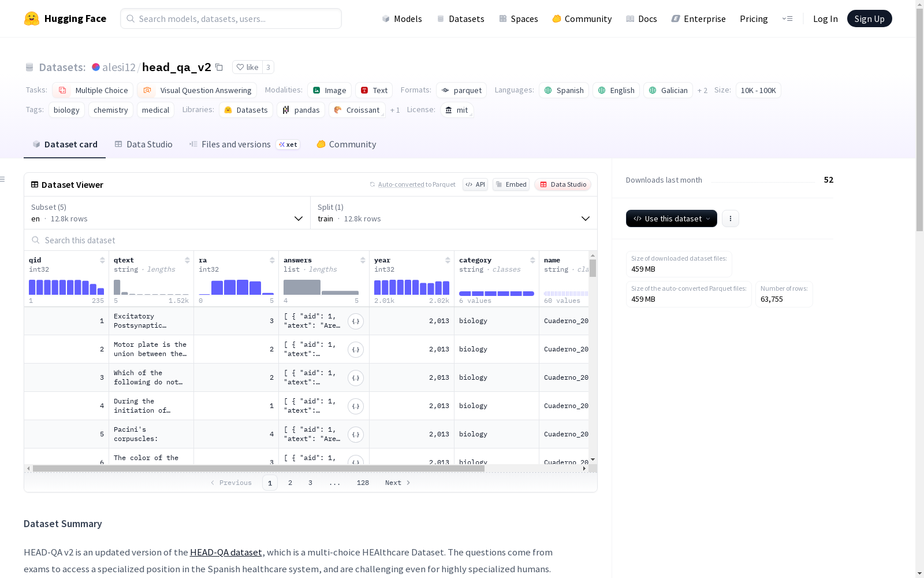Toggle the left sidebar outline icon
The image size is (924, 578).
(3, 179)
